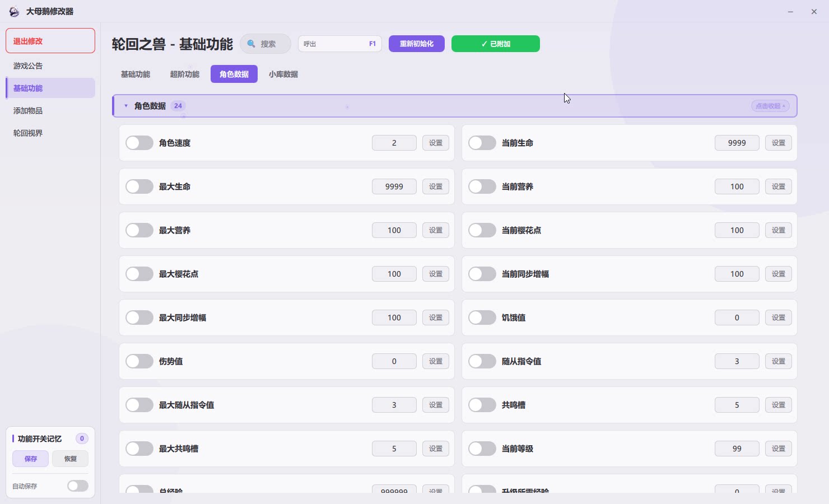Switch on the 随从指令值 toggle
This screenshot has height=504, width=829.
(482, 361)
